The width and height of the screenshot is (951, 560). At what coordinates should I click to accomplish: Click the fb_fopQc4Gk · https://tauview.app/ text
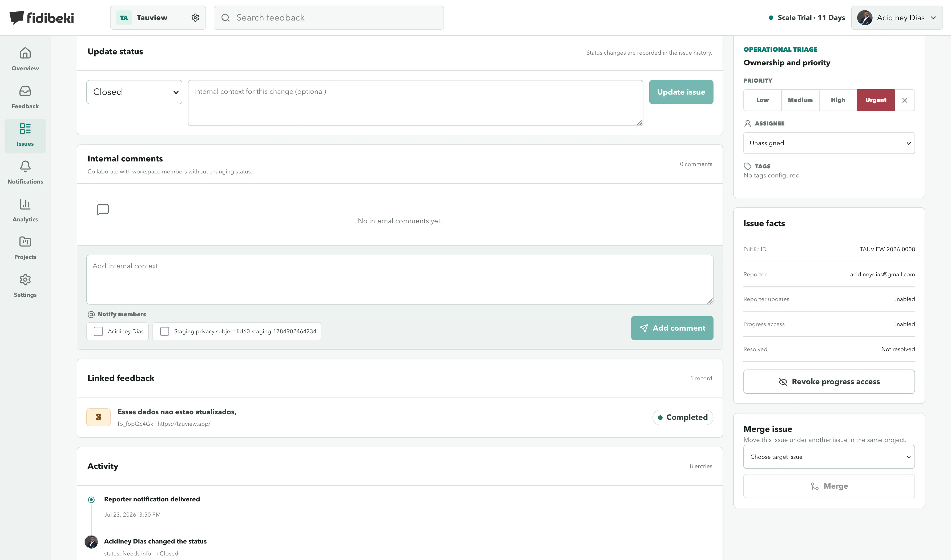coord(164,424)
